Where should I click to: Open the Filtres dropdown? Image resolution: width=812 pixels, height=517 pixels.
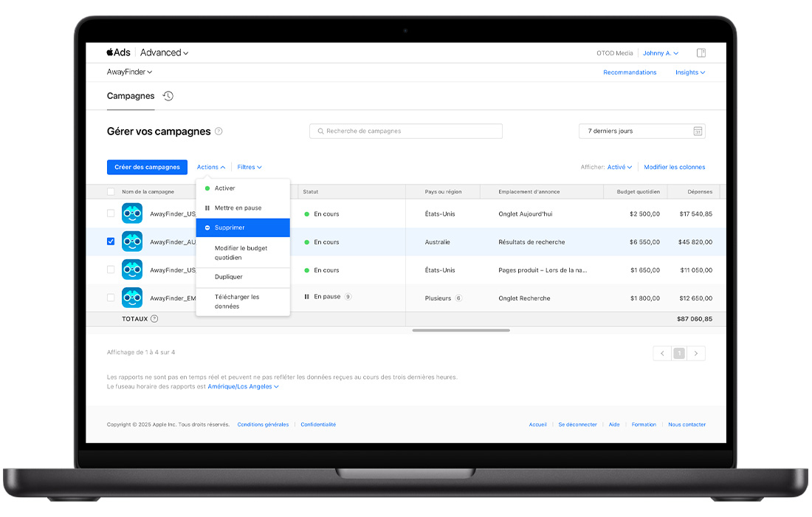pos(250,168)
